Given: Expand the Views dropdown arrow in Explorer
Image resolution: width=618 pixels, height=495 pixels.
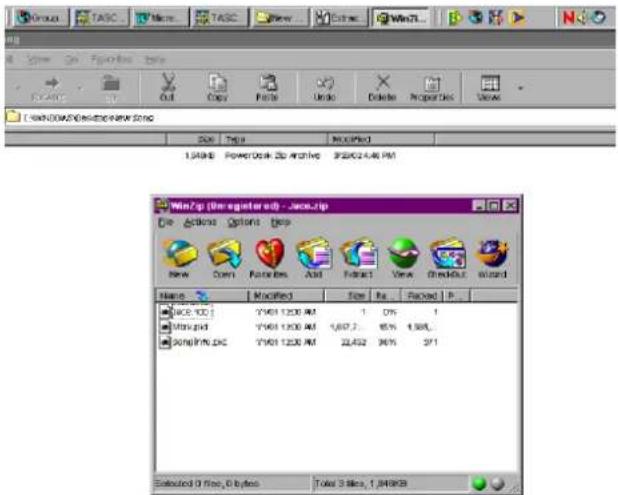Looking at the screenshot, I should (520, 87).
